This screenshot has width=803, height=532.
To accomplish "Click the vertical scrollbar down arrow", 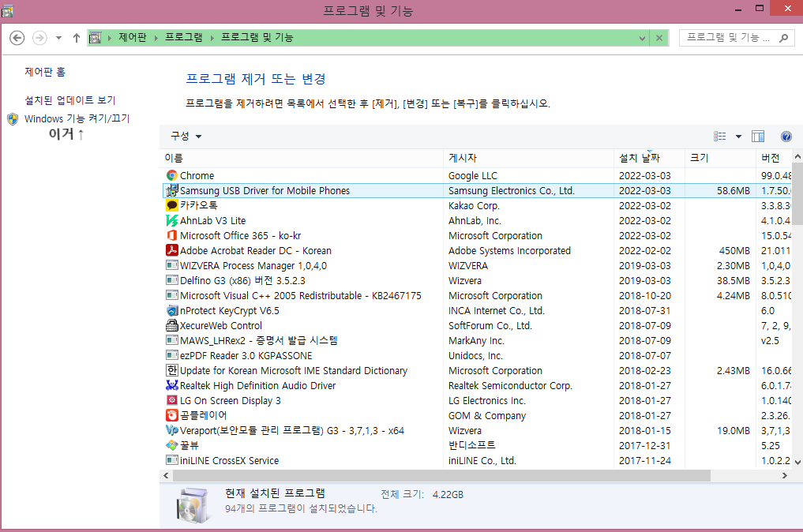I will coord(797,462).
